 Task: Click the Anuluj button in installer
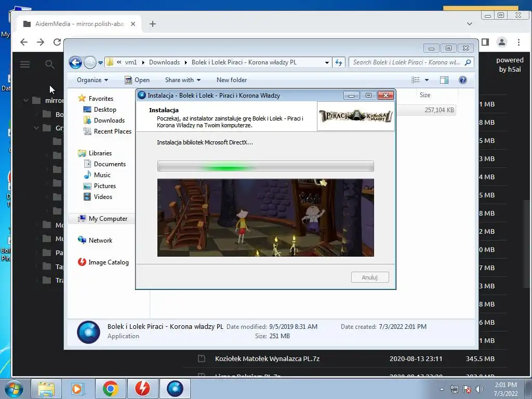coord(370,277)
